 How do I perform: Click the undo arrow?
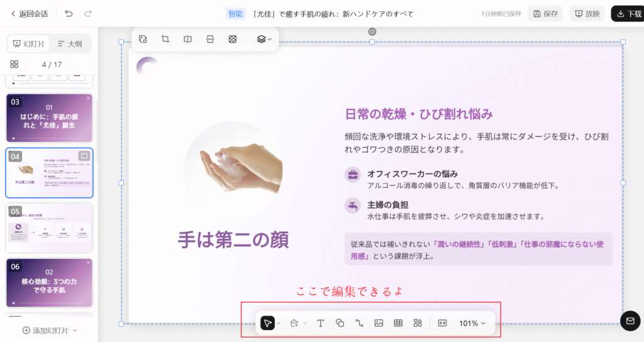click(69, 13)
